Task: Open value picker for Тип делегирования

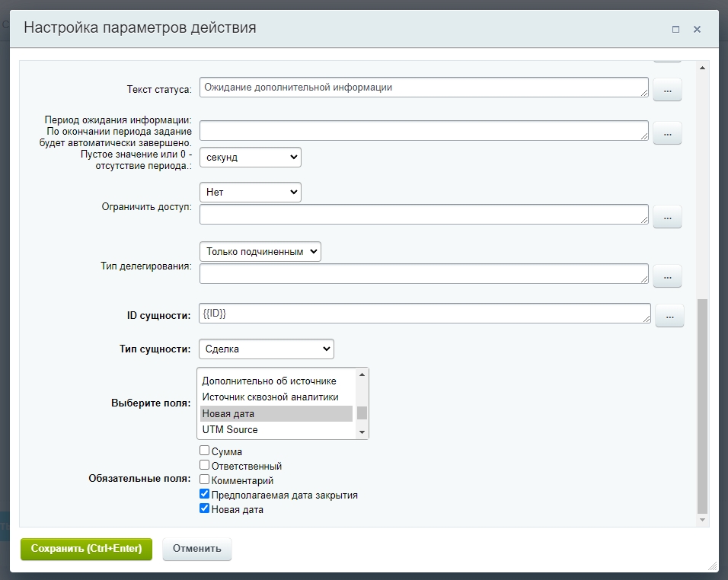Action: pyautogui.click(x=667, y=276)
